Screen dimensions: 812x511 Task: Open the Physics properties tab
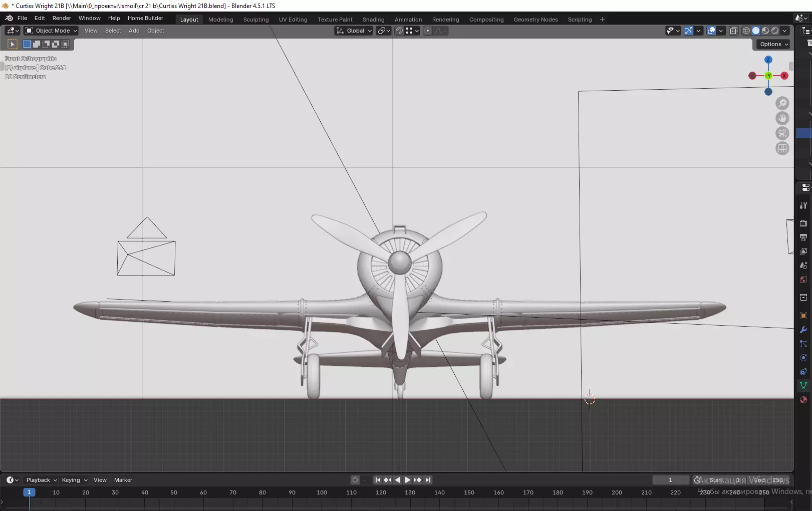pyautogui.click(x=803, y=358)
